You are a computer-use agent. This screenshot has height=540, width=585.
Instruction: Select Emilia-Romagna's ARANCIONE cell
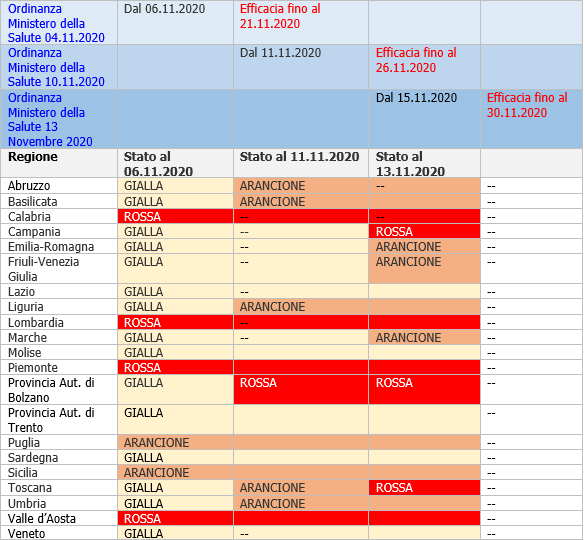[x=424, y=247]
